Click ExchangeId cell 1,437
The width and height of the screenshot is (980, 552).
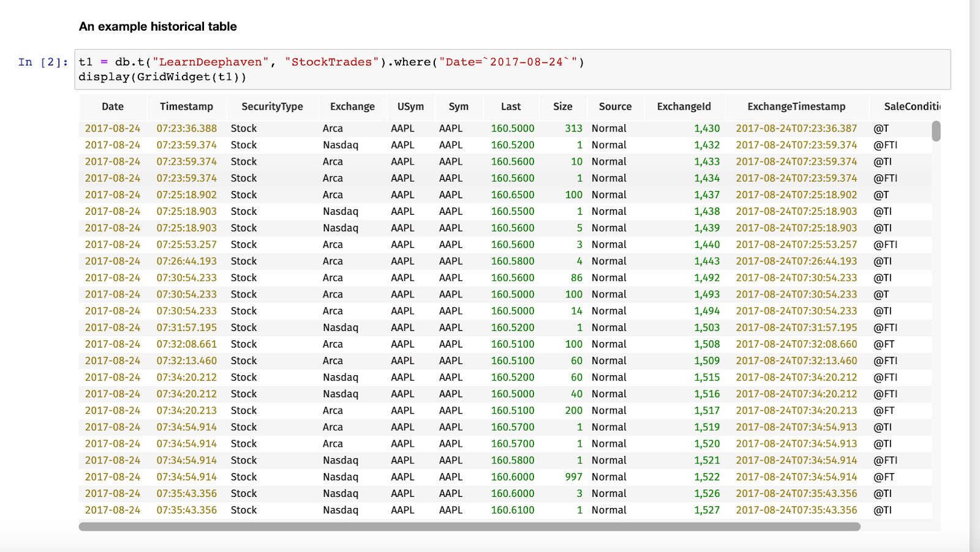[x=707, y=195]
